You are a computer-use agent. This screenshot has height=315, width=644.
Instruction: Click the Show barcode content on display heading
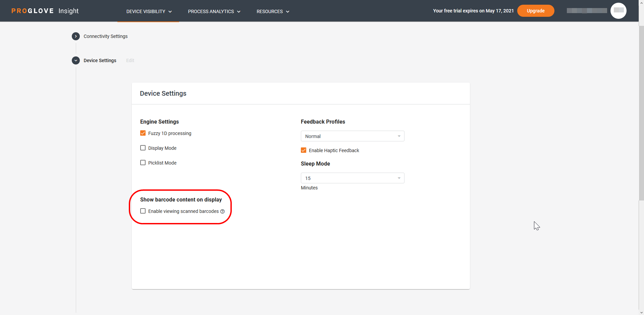(x=181, y=199)
